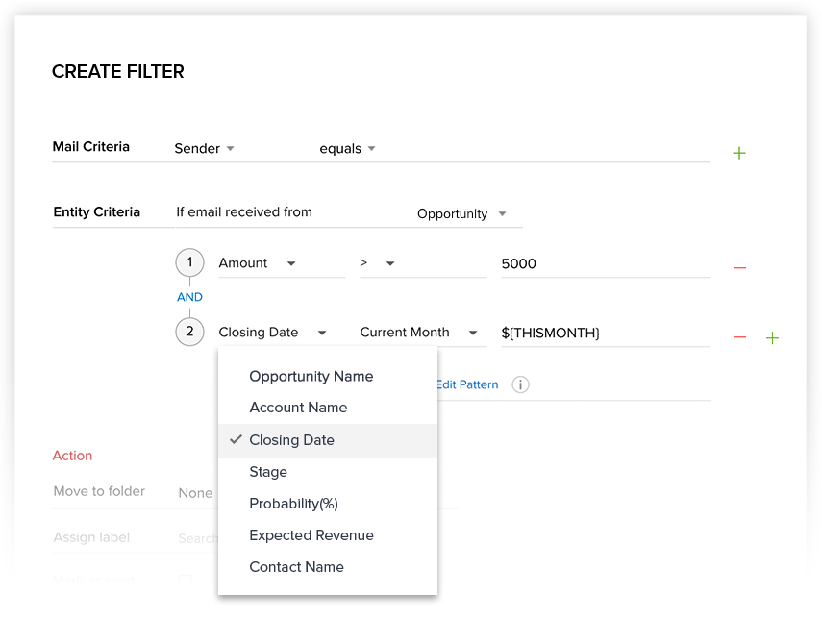Open the greater-than operator dropdown
The width and height of the screenshot is (822, 644).
(x=377, y=263)
